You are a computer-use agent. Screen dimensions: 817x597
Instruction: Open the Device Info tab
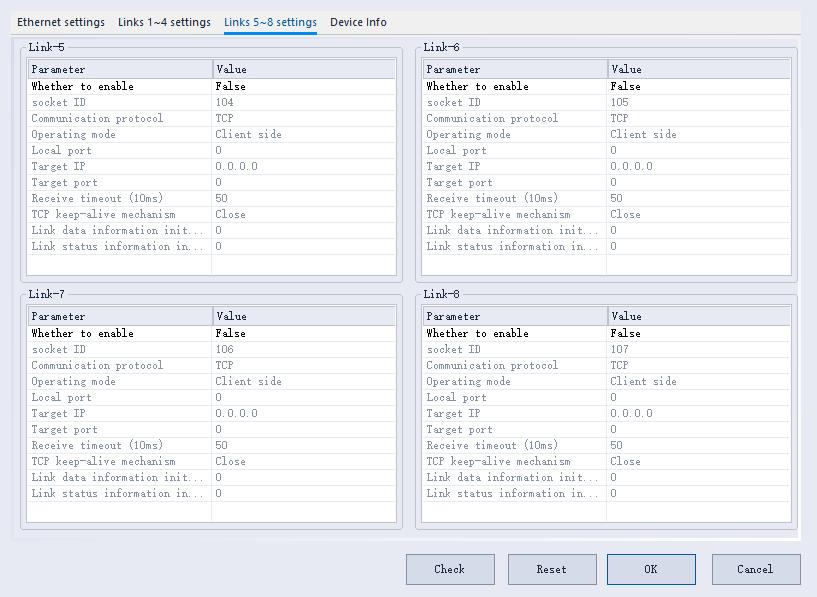click(358, 22)
